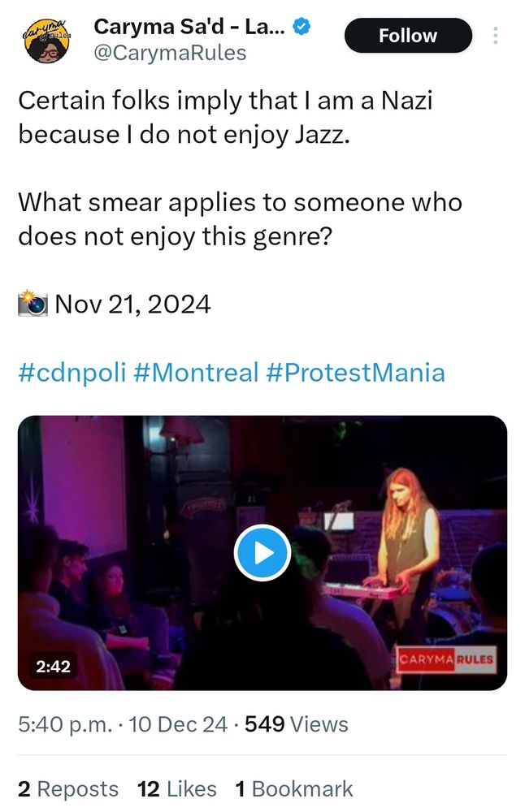Click the CARYMA RULES watermark logo
Image resolution: width=525 pixels, height=812 pixels.
(x=446, y=658)
